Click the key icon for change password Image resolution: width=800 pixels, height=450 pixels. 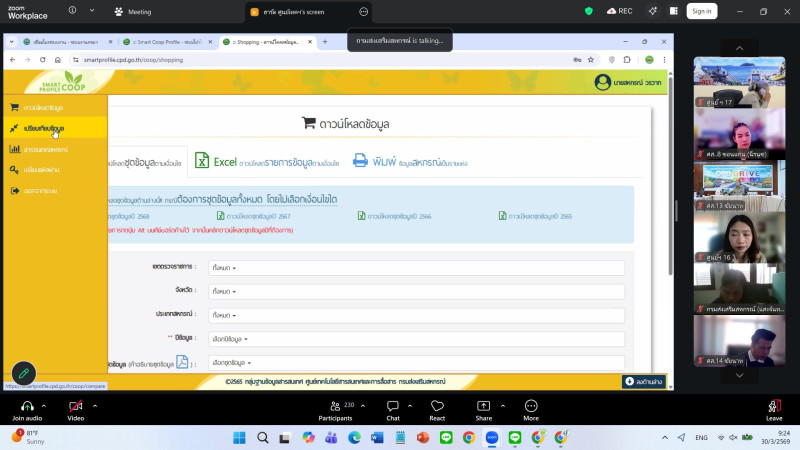[14, 169]
